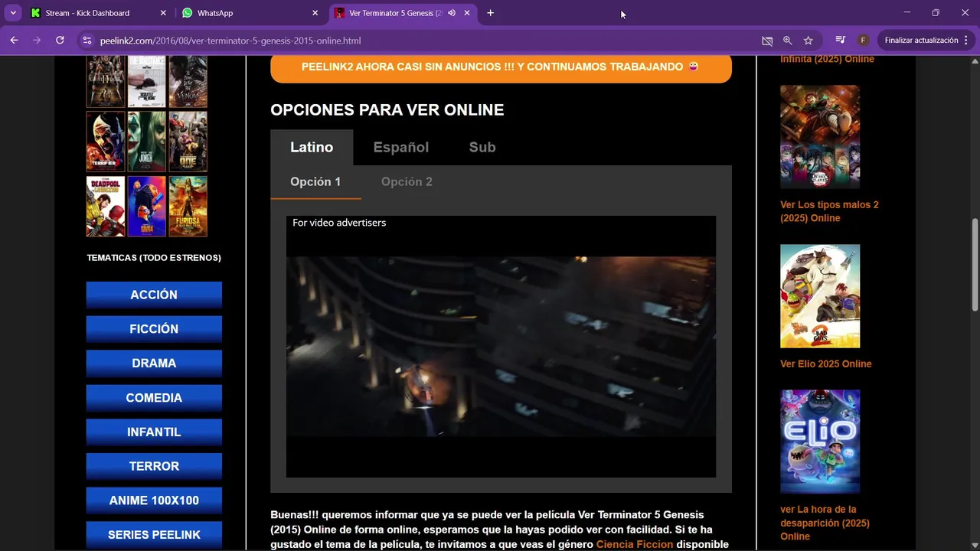Viewport: 980px width, 551px height.
Task: Open the SERIES PEELINK category
Action: [154, 535]
